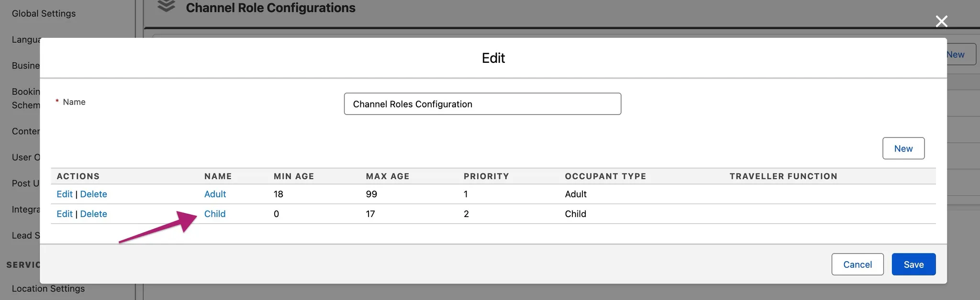Save the channel roles configuration
980x300 pixels.
(913, 265)
